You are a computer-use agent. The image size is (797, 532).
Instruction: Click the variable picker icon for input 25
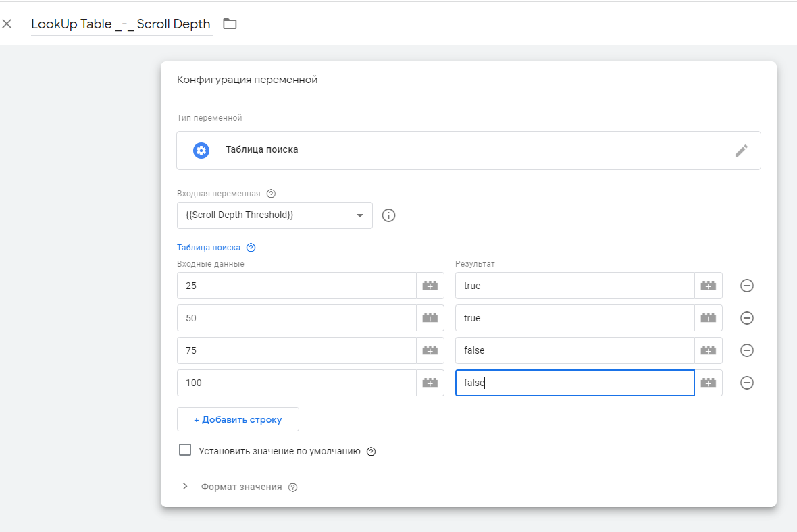(430, 286)
